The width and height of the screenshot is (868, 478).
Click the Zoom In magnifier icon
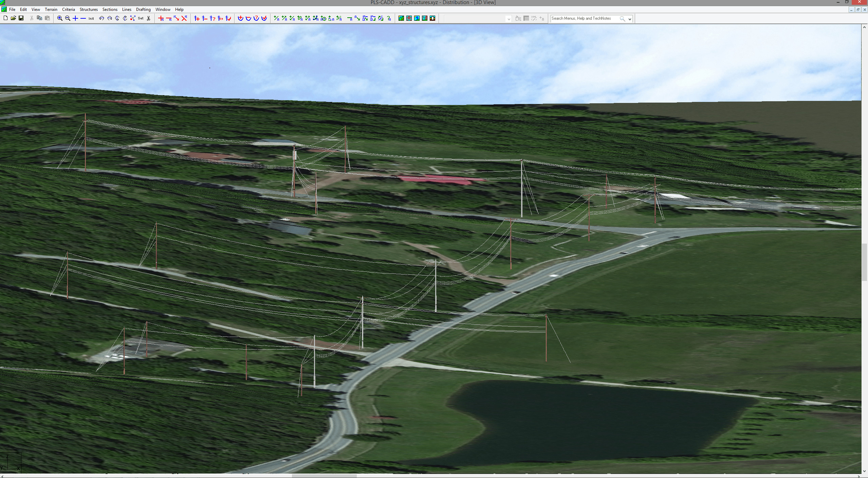[x=60, y=18]
